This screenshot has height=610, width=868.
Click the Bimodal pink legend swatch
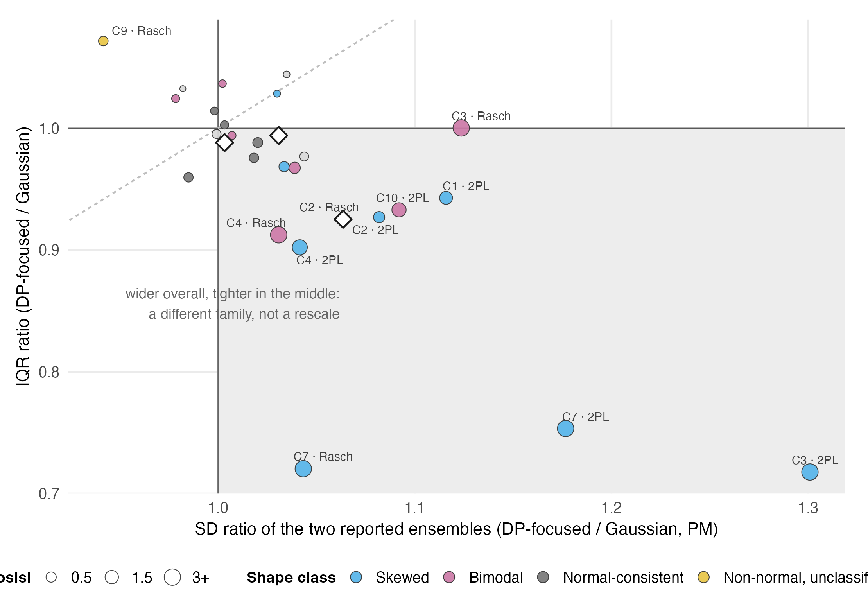[449, 577]
